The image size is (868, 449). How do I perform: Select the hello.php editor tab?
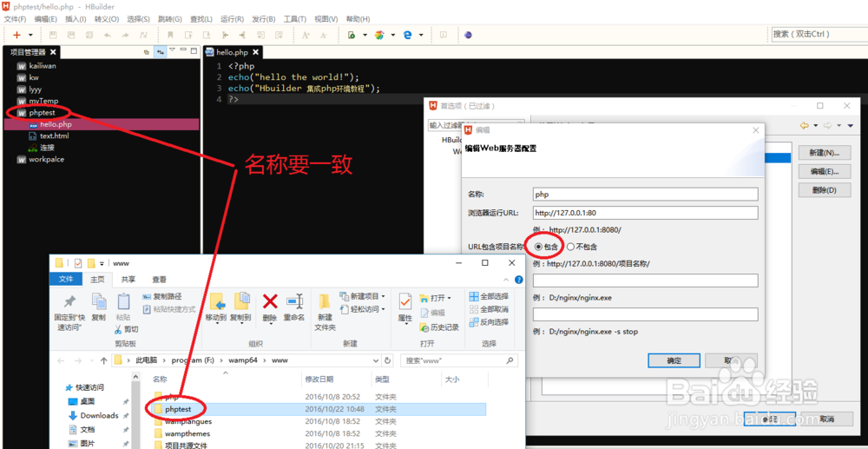coord(232,53)
